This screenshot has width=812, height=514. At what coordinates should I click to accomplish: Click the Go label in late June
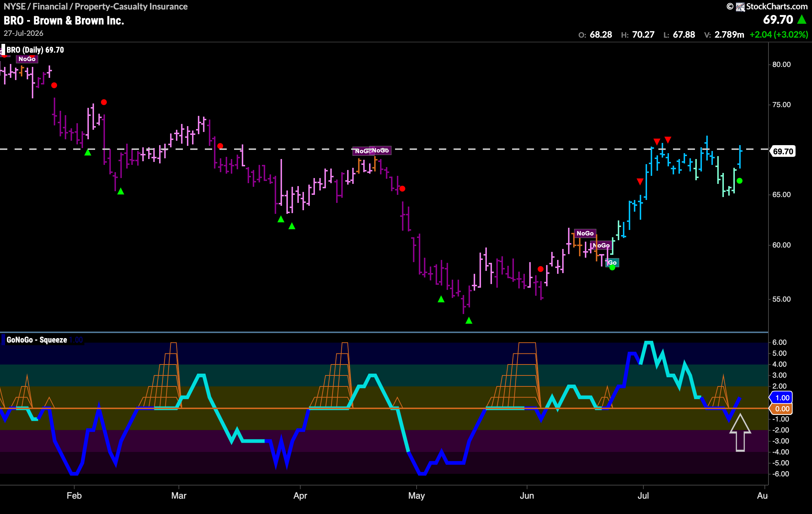613,262
